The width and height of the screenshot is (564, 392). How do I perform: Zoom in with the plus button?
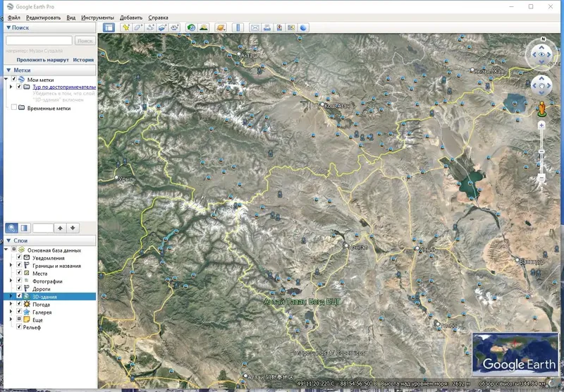click(541, 125)
